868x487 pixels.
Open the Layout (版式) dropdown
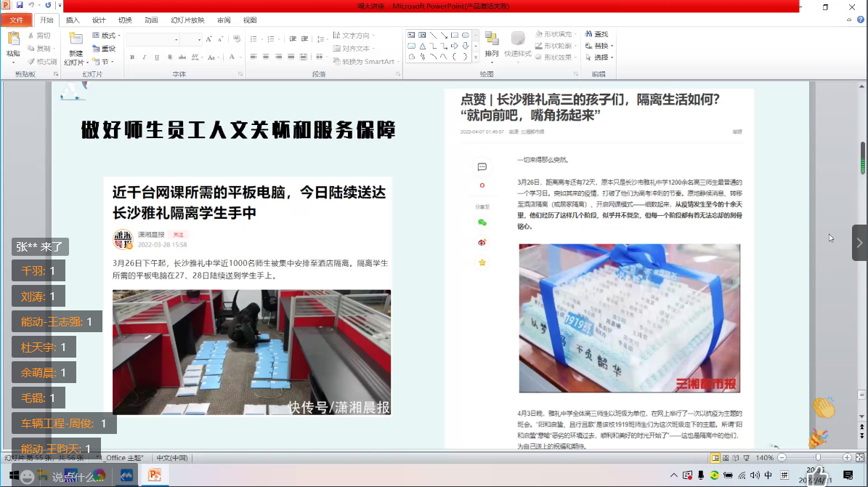point(106,36)
